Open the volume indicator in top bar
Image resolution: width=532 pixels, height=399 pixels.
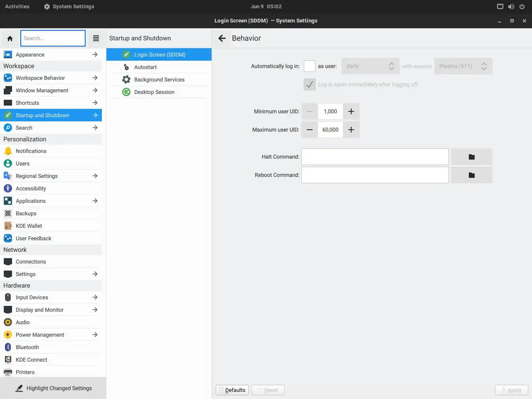[x=511, y=6]
